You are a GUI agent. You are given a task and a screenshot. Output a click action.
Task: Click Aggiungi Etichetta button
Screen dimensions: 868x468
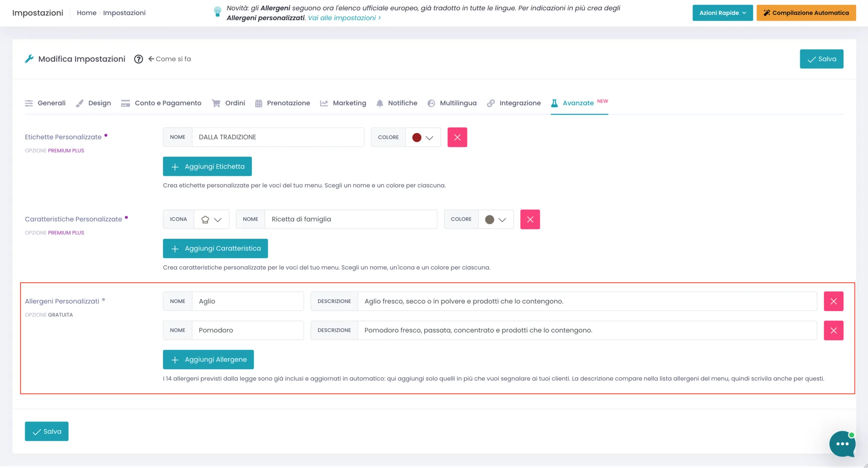coord(207,167)
